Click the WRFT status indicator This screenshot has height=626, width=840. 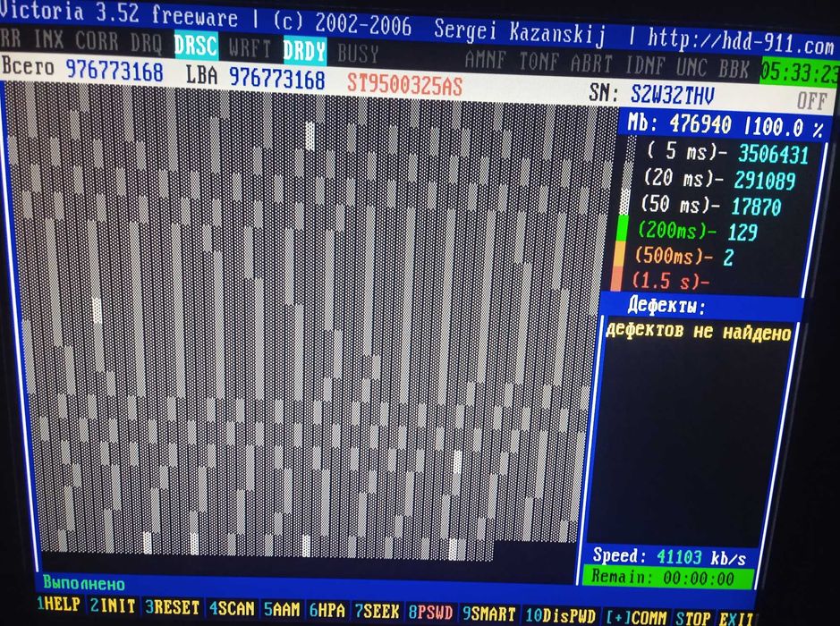pyautogui.click(x=250, y=49)
